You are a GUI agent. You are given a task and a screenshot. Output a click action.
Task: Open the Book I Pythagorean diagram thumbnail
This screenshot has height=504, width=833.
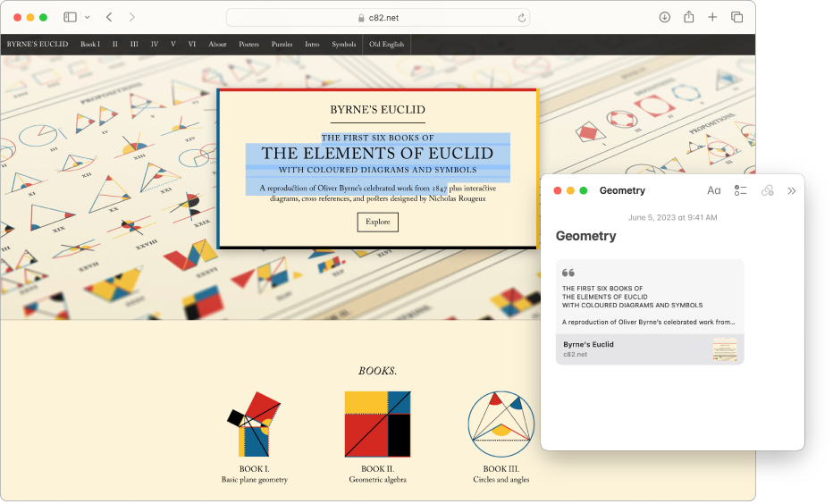pos(254,424)
